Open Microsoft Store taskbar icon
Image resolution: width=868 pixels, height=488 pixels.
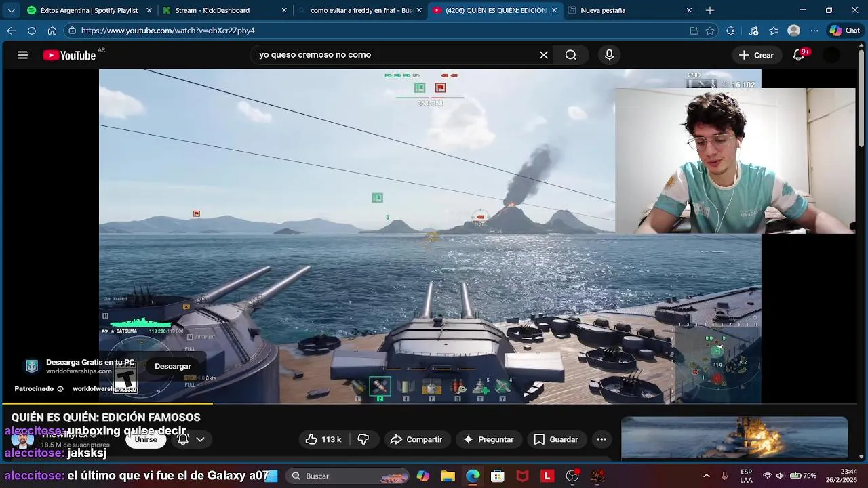point(498,476)
